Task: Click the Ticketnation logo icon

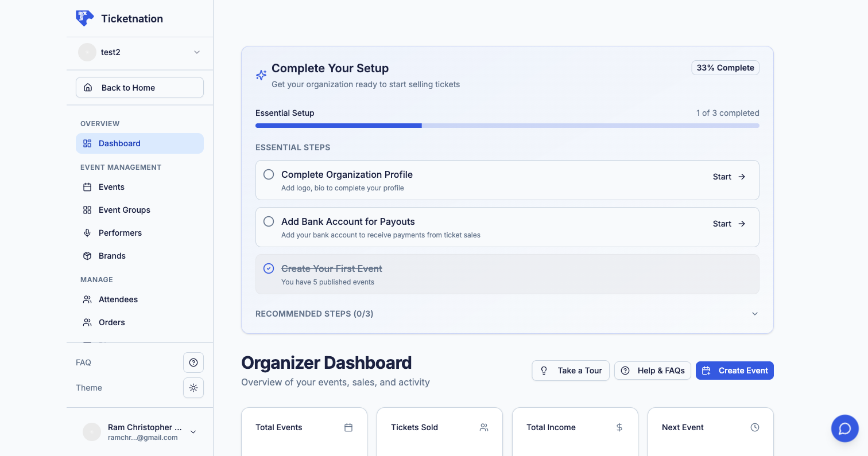Action: pyautogui.click(x=84, y=18)
